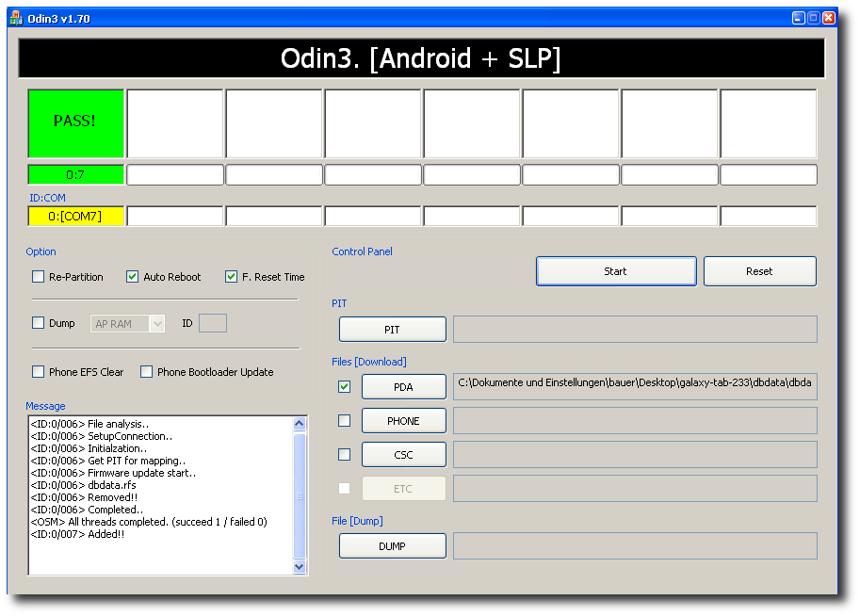This screenshot has height=616, width=860.
Task: Click the 'Completed..' log line
Action: (x=88, y=510)
